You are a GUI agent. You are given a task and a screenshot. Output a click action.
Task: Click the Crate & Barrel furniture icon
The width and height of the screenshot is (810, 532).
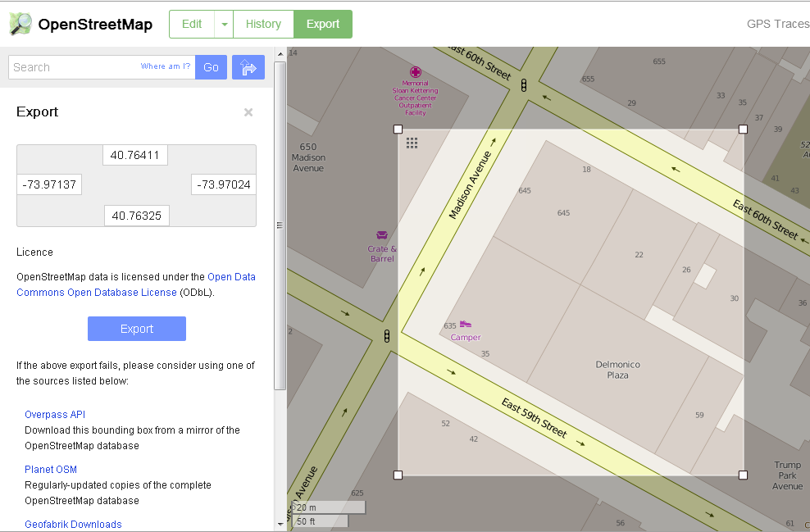[382, 235]
